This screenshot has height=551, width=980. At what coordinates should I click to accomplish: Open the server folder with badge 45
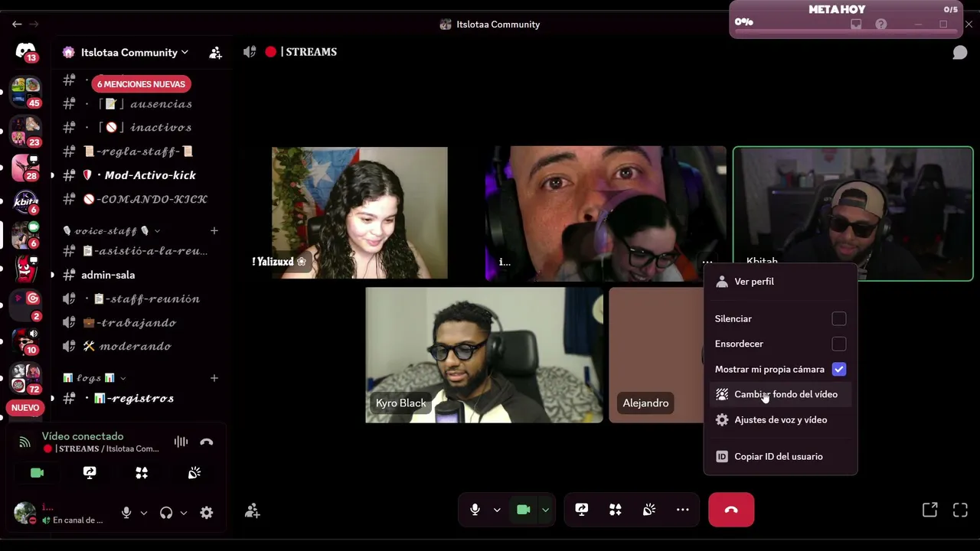tap(25, 91)
